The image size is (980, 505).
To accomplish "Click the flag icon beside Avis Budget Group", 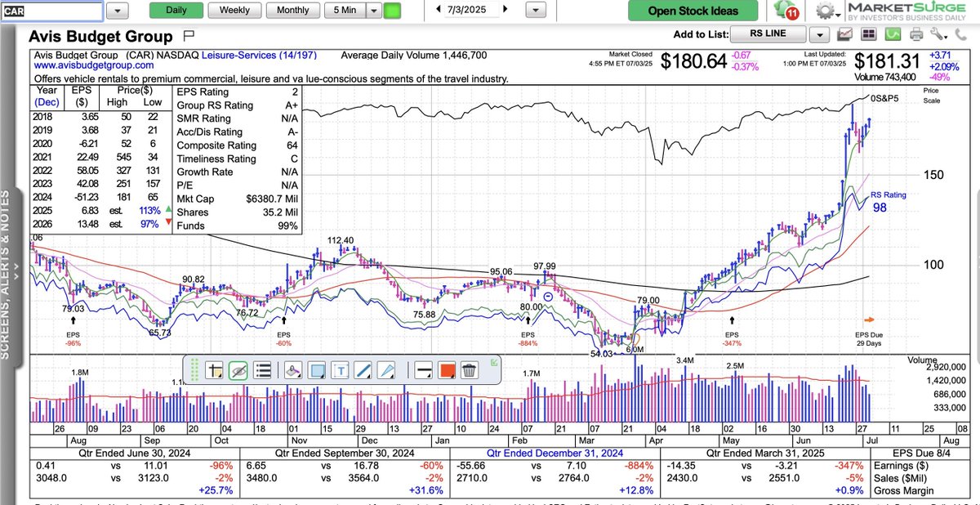I will pos(188,37).
